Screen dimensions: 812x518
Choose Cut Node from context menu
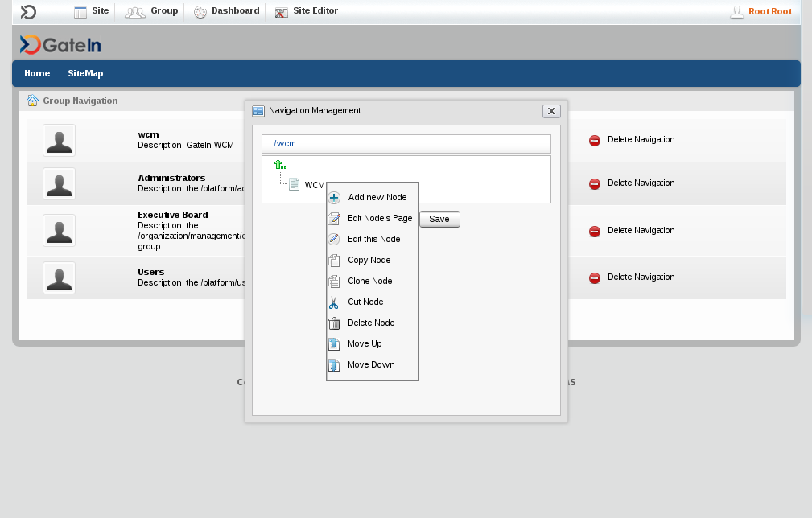[365, 302]
